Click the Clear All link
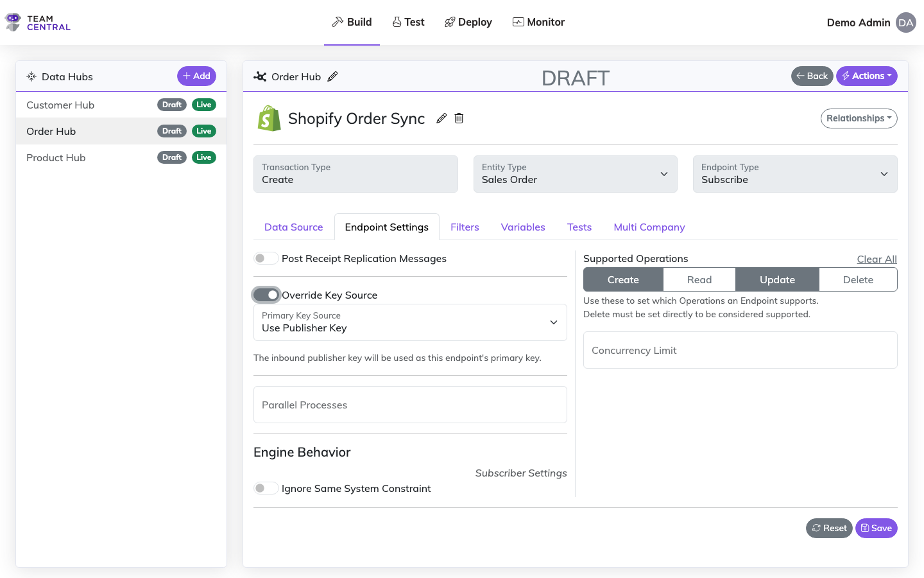 pyautogui.click(x=877, y=259)
